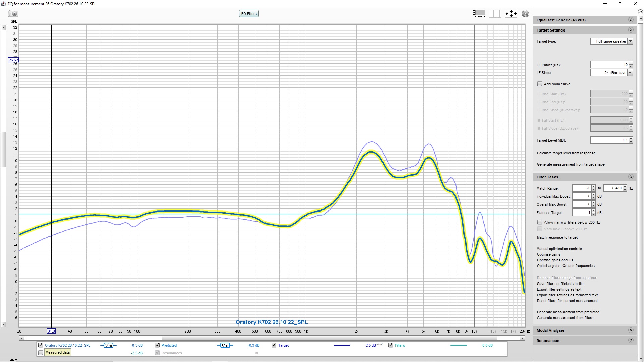The image size is (644, 362).
Task: Save filter coefficients to file
Action: pyautogui.click(x=560, y=284)
